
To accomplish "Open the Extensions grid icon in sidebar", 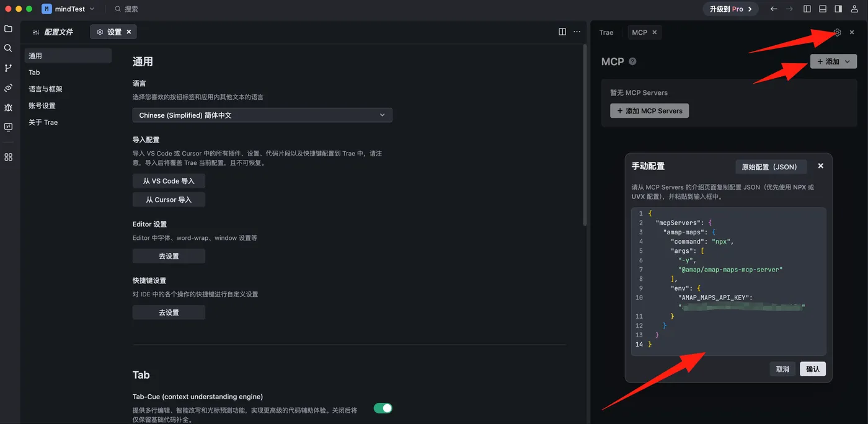I will [8, 157].
